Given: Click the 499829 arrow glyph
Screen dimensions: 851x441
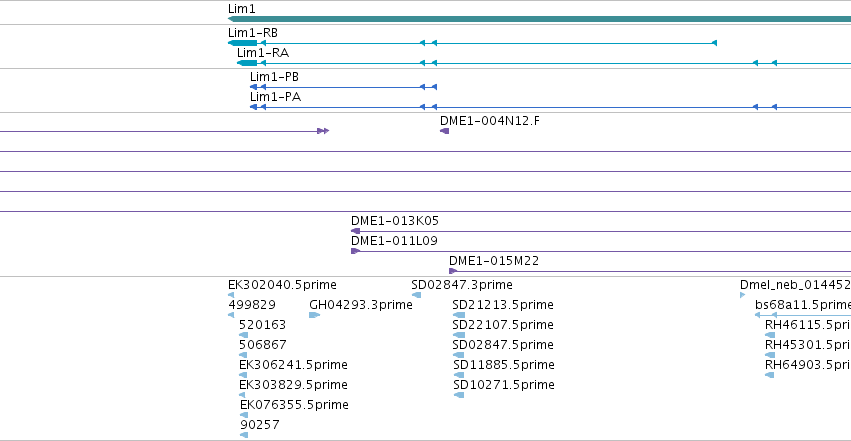Looking at the screenshot, I should tap(231, 315).
